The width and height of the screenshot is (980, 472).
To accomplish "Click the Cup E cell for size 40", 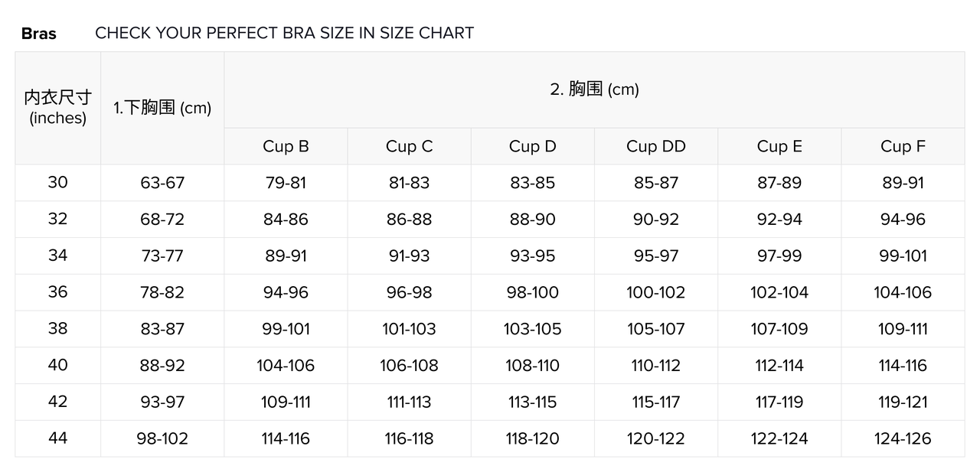I will (x=779, y=366).
